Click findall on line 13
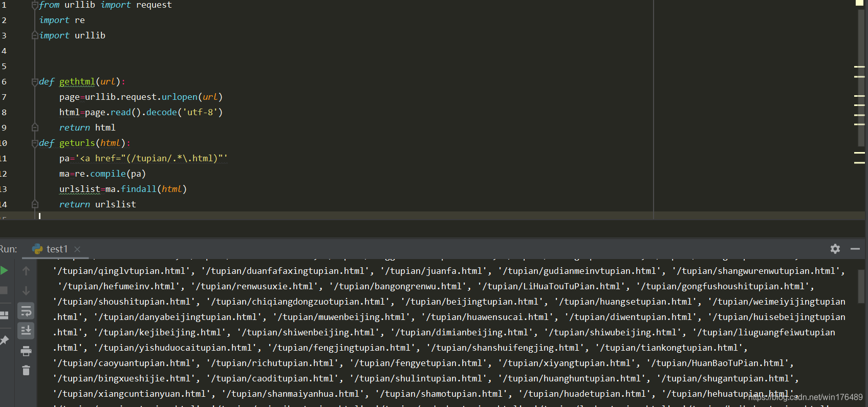Screen dimensions: 868x407 click(x=139, y=189)
